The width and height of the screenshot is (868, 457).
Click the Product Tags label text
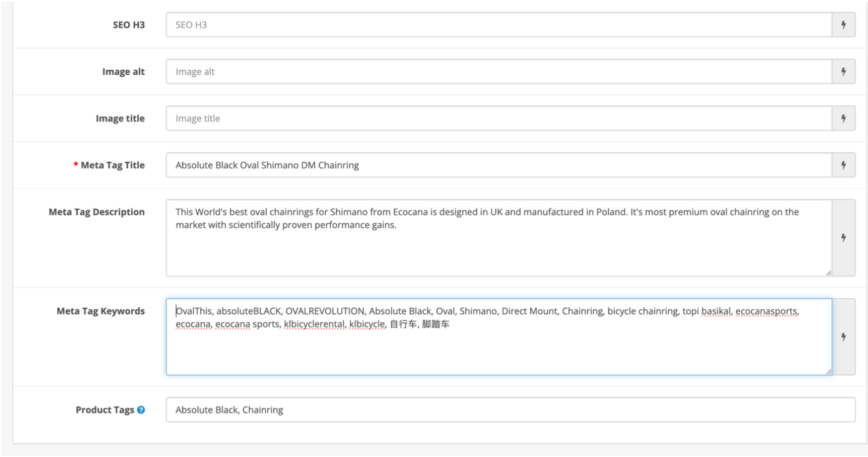pyautogui.click(x=105, y=410)
